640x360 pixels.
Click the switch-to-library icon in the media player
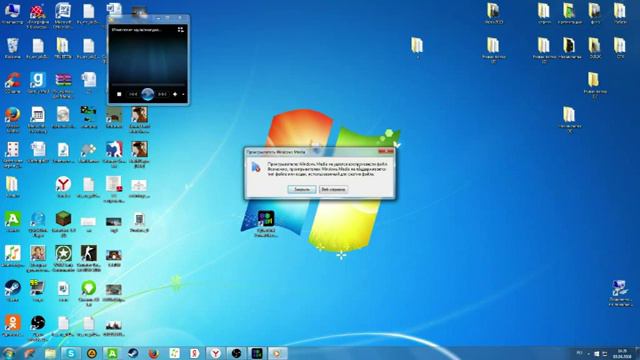pyautogui.click(x=180, y=30)
